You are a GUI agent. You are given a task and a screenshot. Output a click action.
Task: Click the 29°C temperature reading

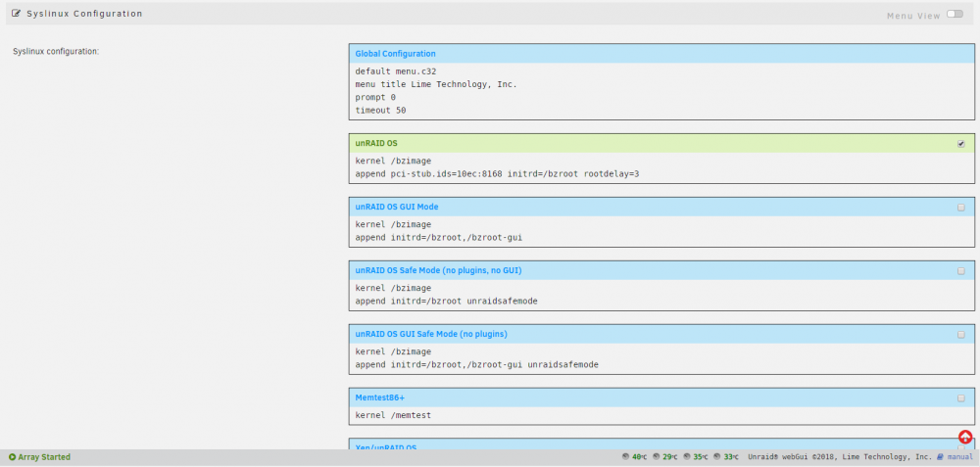click(x=670, y=457)
